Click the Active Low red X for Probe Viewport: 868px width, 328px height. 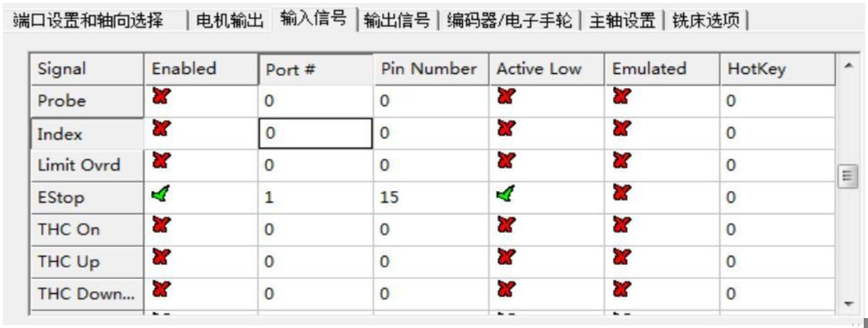[x=504, y=97]
